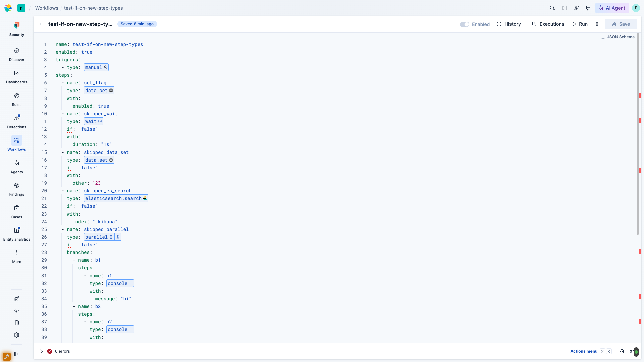Click the editor vertical scrollbar
Image resolution: width=644 pixels, height=362 pixels.
tap(638, 134)
